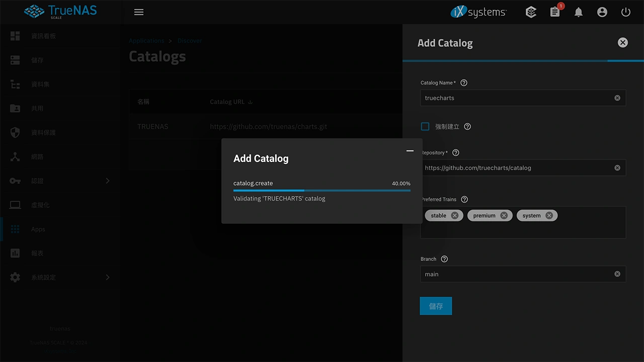Go to 儲存 in the sidebar
The width and height of the screenshot is (644, 362).
pyautogui.click(x=37, y=60)
